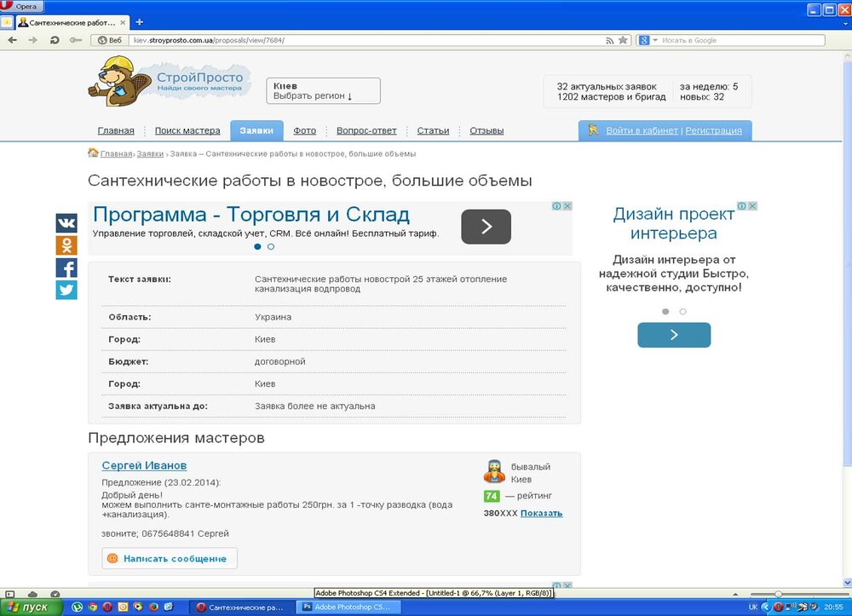The image size is (852, 616).
Task: Select second slide dot in Торговля ad
Action: point(271,246)
